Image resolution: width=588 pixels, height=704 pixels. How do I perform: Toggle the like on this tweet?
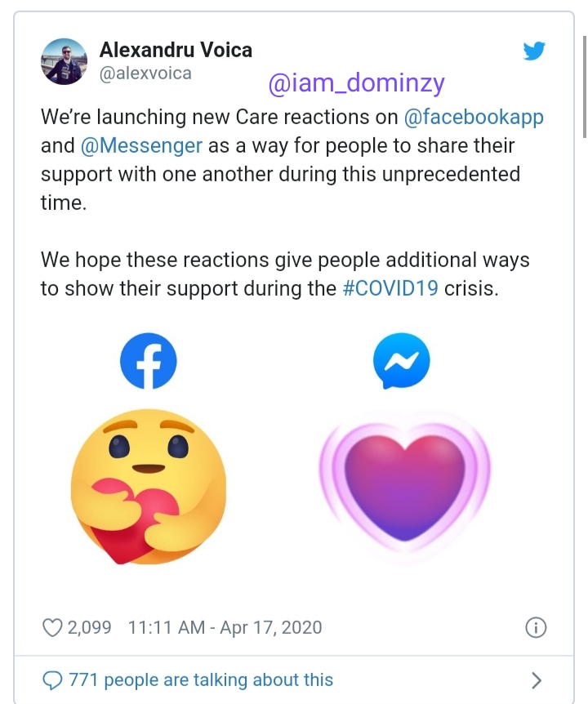(x=54, y=627)
